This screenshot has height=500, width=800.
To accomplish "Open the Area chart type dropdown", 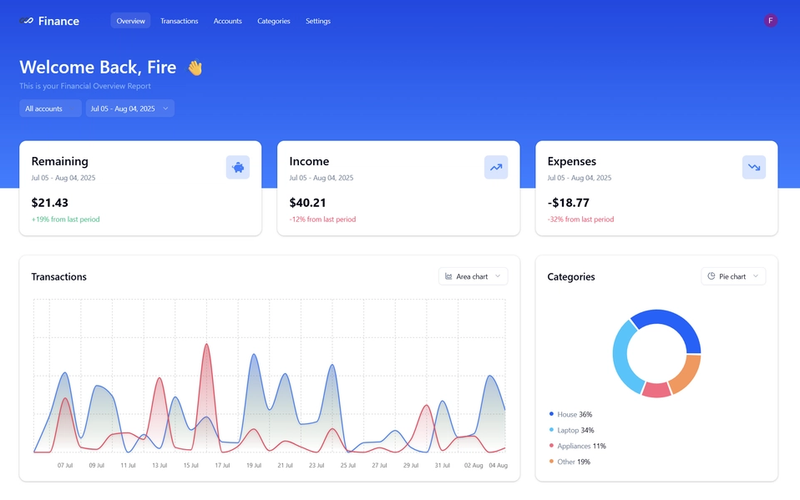I will coord(473,277).
